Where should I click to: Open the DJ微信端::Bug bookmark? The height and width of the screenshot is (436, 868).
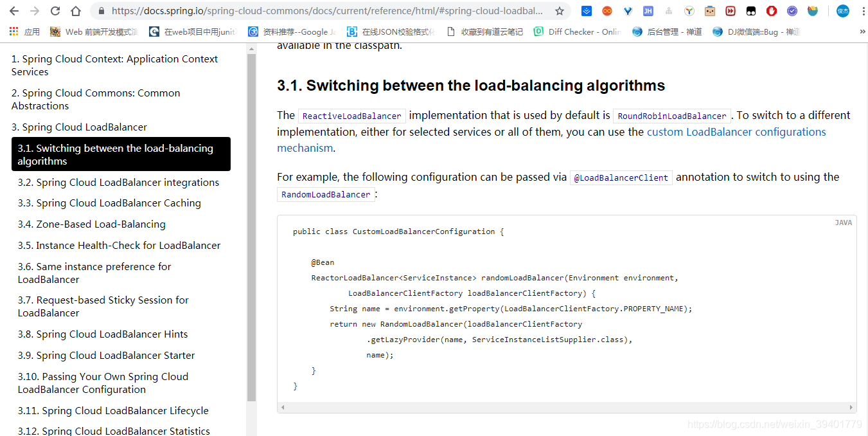(756, 32)
